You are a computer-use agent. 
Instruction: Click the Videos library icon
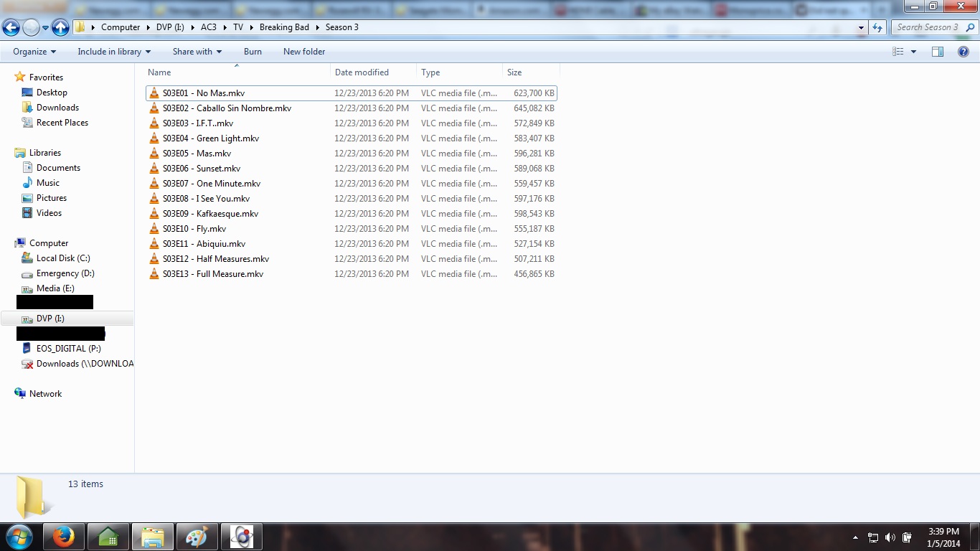point(27,213)
